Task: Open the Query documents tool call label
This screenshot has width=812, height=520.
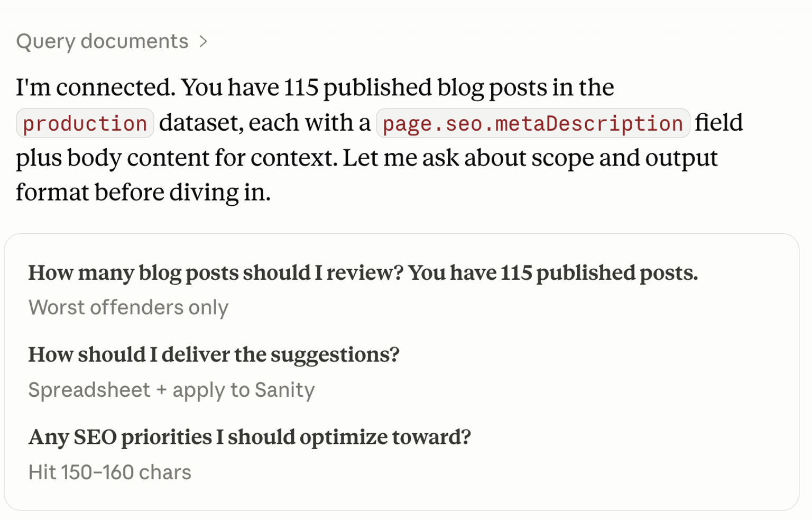Action: tap(102, 41)
